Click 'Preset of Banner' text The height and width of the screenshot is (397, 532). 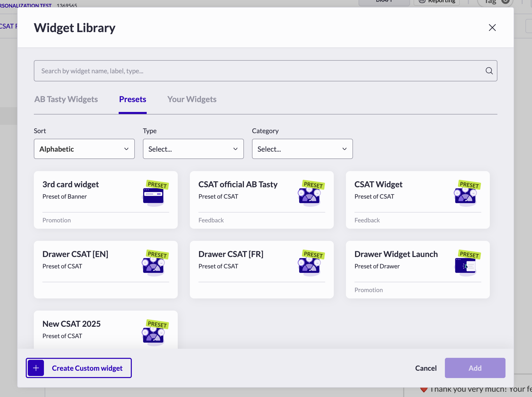[x=65, y=196]
